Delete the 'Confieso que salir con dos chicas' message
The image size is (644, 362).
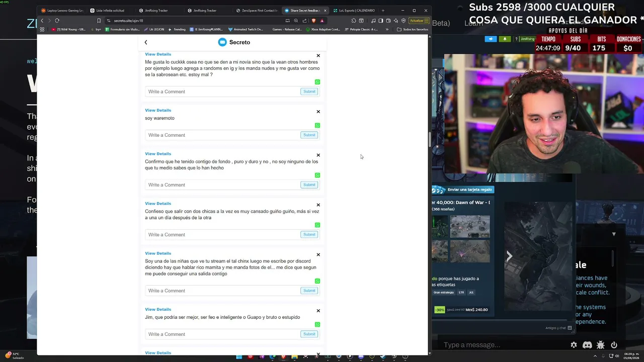click(318, 205)
